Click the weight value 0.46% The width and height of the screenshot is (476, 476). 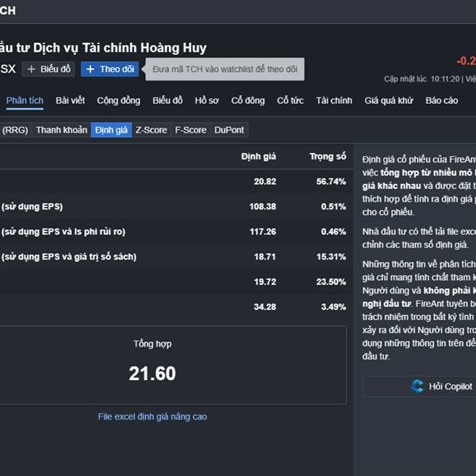coord(334,232)
